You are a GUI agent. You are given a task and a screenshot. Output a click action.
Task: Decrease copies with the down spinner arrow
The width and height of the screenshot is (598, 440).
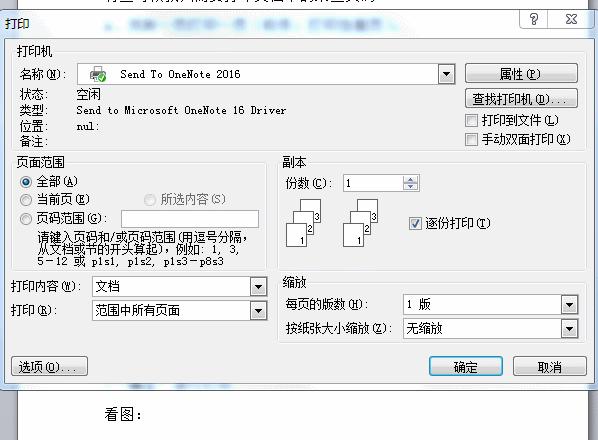(410, 187)
